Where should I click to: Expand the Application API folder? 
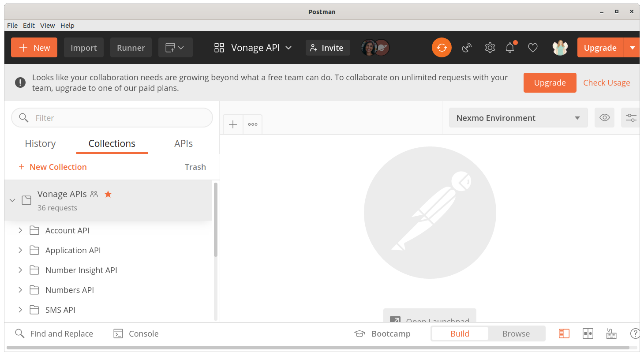(20, 250)
